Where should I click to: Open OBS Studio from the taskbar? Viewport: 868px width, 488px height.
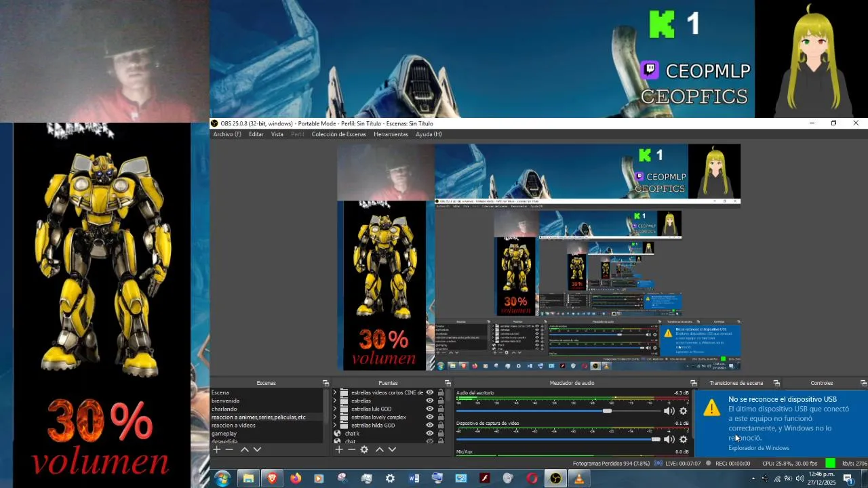click(555, 479)
